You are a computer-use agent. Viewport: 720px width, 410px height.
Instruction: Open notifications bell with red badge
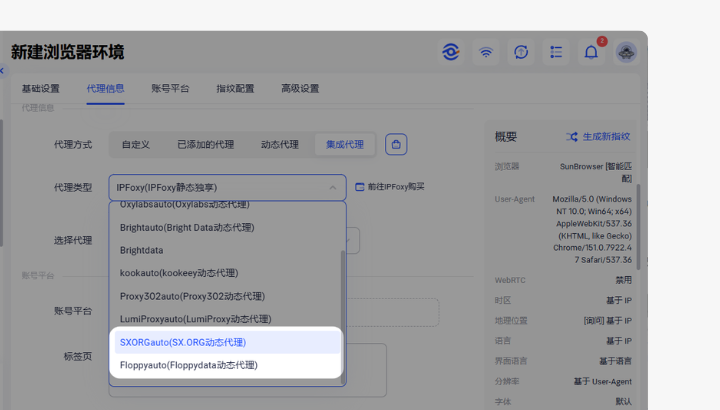[591, 52]
